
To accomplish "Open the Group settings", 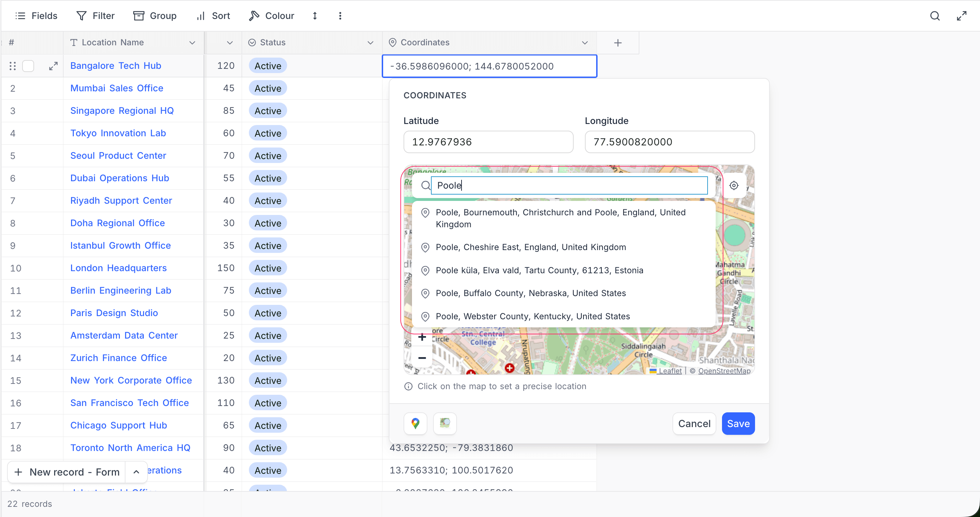I will (x=155, y=15).
